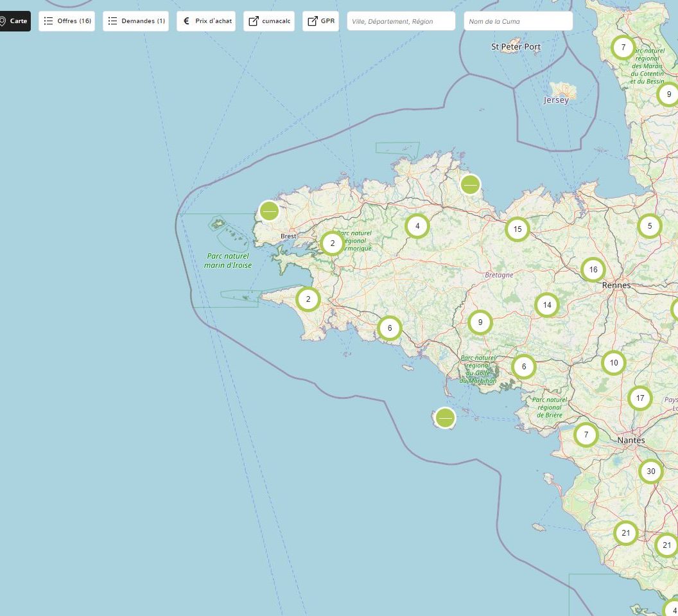Click the Jersey island label on map
The height and width of the screenshot is (616, 678).
point(556,100)
